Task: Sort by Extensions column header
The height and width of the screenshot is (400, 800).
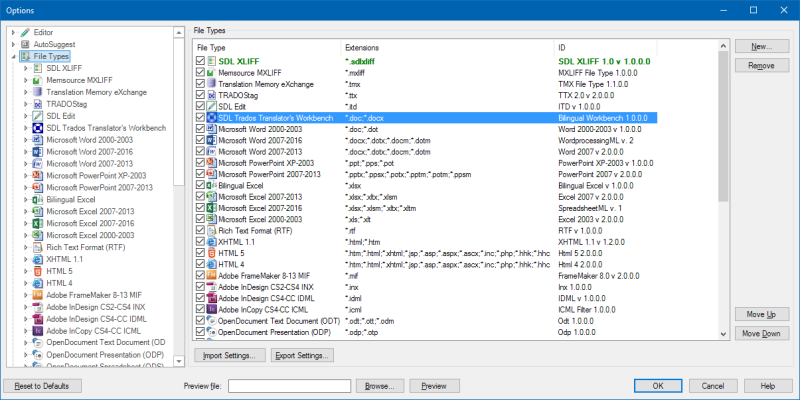Action: click(x=448, y=47)
